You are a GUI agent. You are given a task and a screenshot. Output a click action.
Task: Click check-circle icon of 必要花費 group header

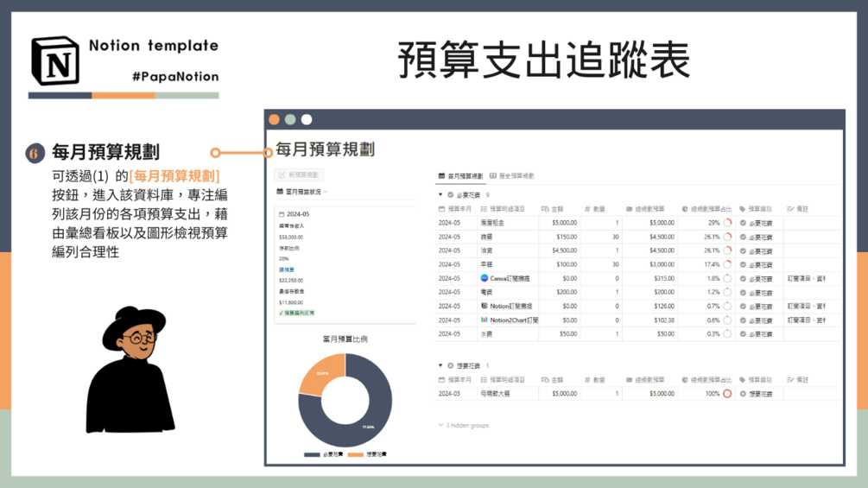450,194
